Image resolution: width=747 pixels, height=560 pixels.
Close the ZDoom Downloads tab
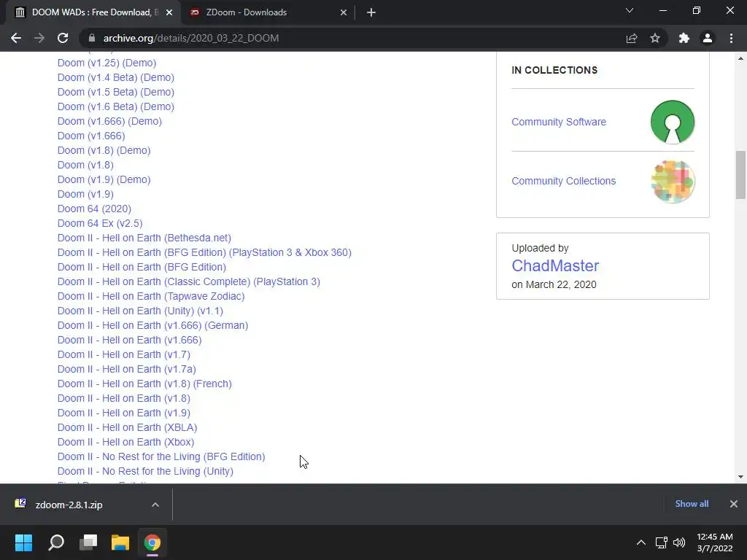coord(344,12)
